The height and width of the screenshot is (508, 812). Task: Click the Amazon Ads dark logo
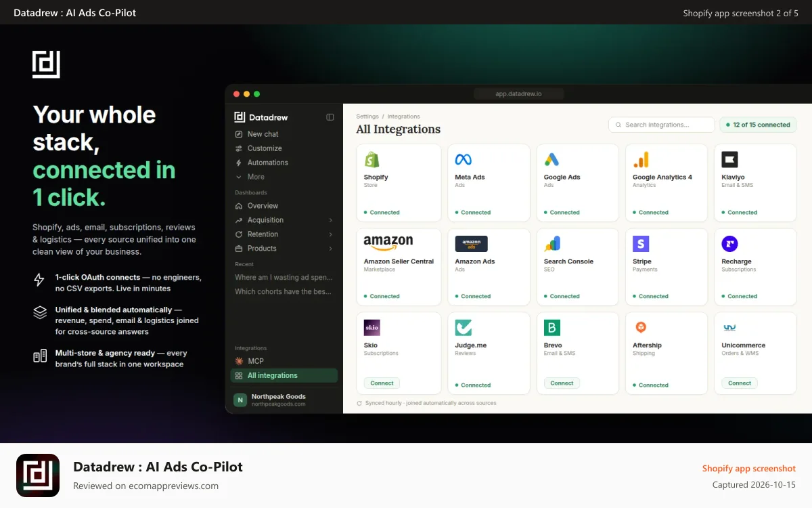point(471,244)
